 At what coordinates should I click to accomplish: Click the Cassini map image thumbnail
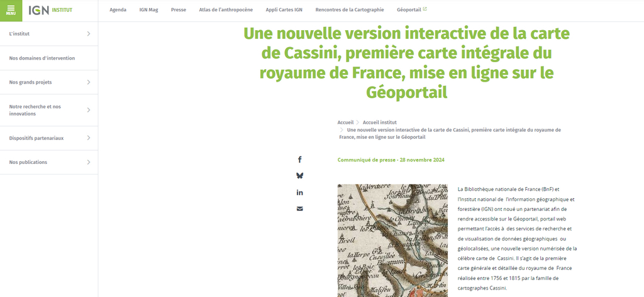click(392, 240)
